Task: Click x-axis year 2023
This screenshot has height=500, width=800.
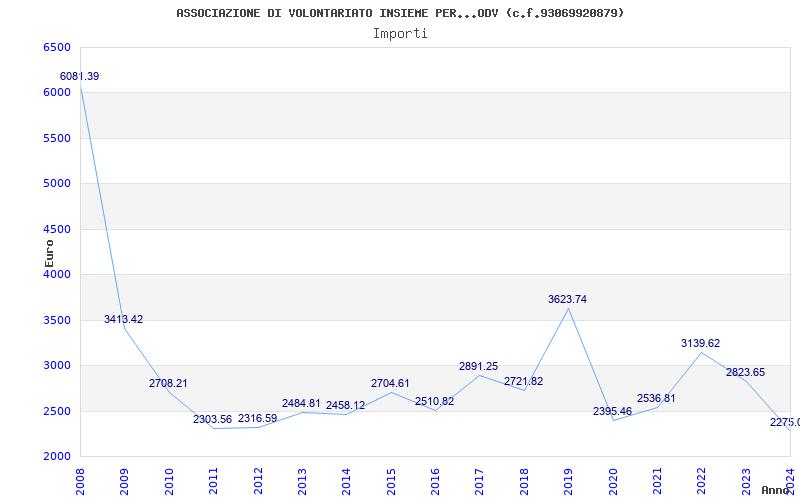Action: [x=746, y=482]
